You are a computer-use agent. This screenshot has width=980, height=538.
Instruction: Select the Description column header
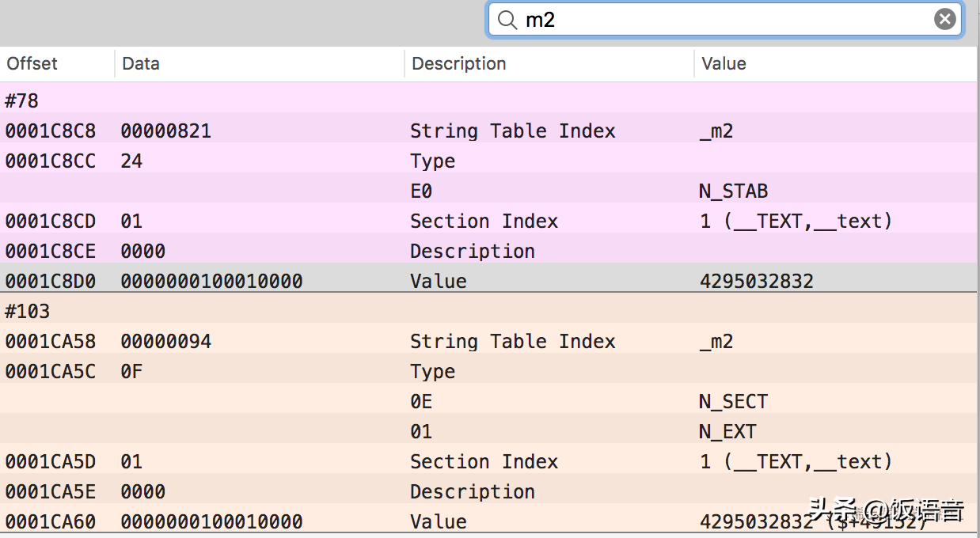459,63
